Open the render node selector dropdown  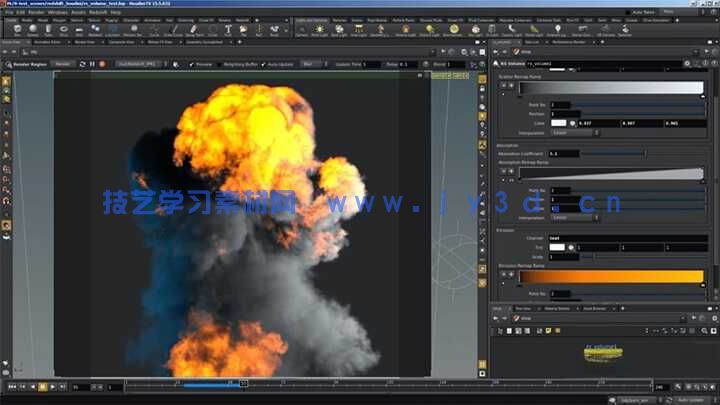141,64
